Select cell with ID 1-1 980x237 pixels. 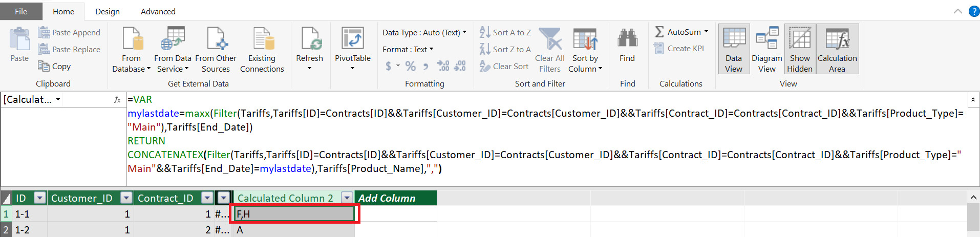pyautogui.click(x=30, y=214)
